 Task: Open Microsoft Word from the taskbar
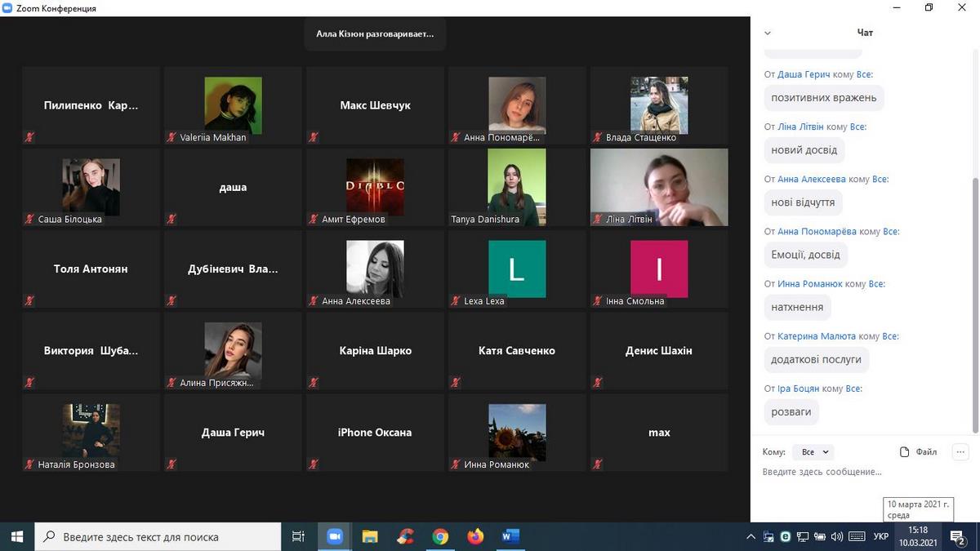pos(510,536)
